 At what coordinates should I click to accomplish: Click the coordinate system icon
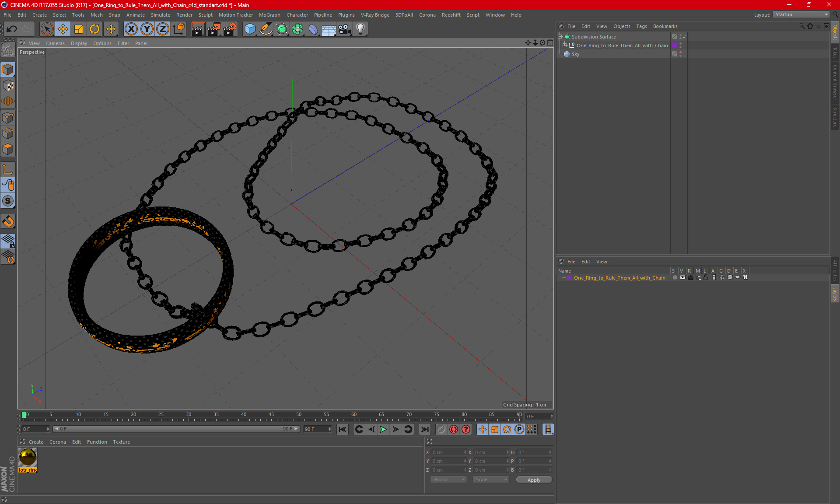point(178,29)
